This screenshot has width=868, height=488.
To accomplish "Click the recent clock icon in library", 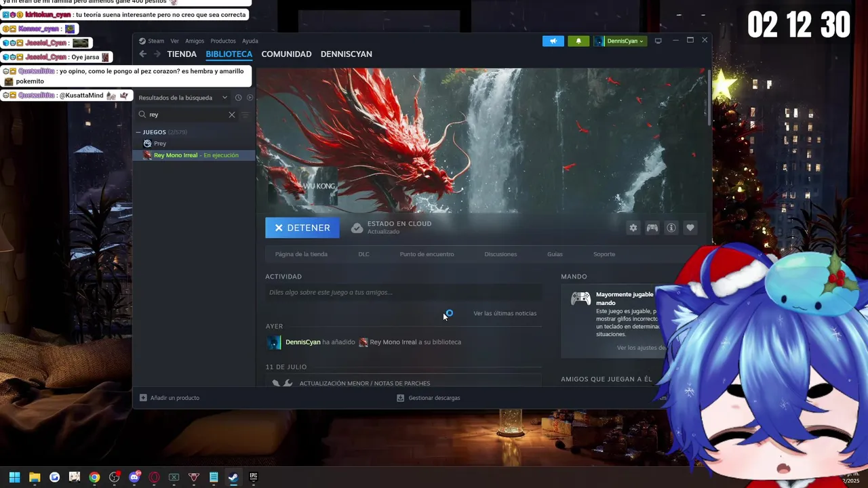I will pos(238,98).
